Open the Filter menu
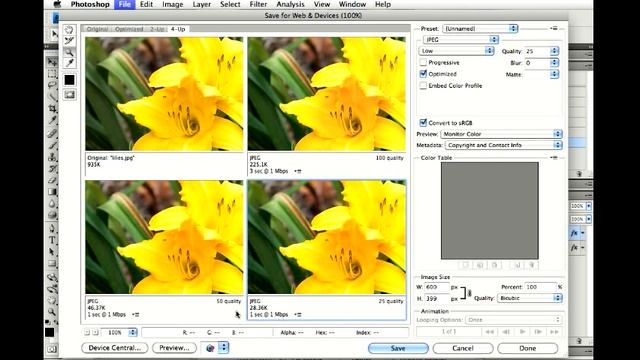Viewport: 640px width, 360px height. [258, 4]
